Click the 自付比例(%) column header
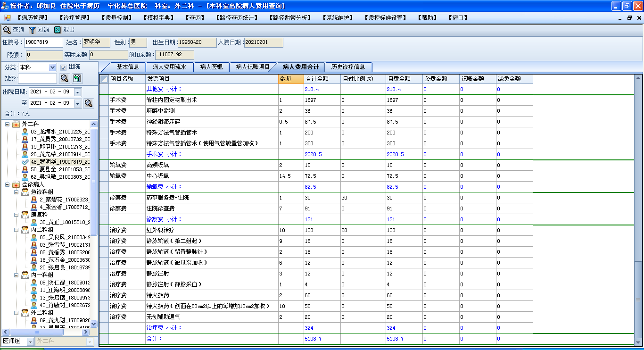Viewport: 644px width, 350px height. coord(363,79)
